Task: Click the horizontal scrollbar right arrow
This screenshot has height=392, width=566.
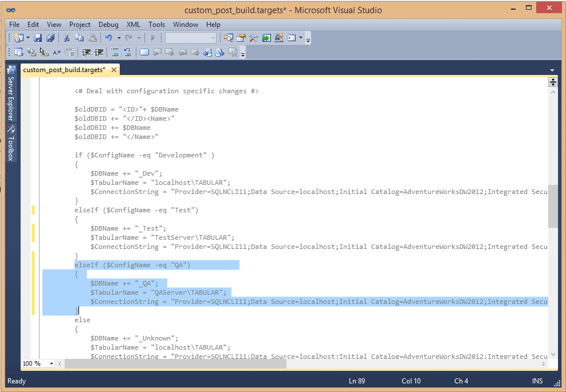Action: [x=543, y=364]
